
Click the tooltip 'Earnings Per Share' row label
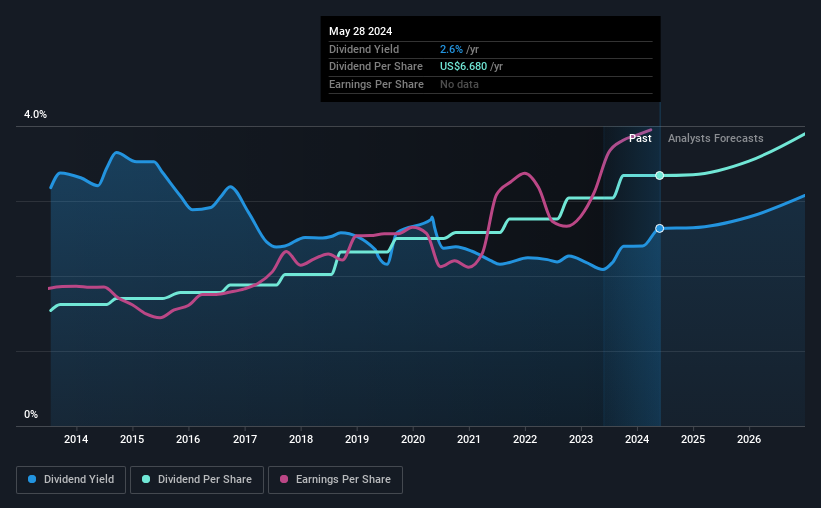[x=376, y=84]
